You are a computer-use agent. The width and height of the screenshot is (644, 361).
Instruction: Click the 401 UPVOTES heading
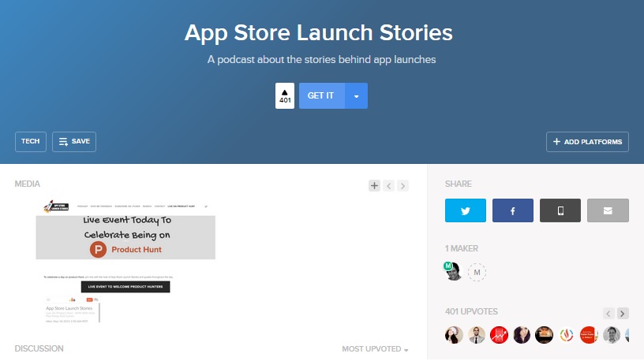(x=471, y=311)
